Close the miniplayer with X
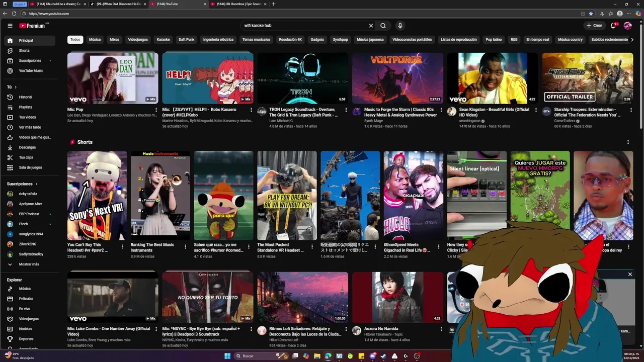Screen dimensions: 644x362 click(x=630, y=275)
